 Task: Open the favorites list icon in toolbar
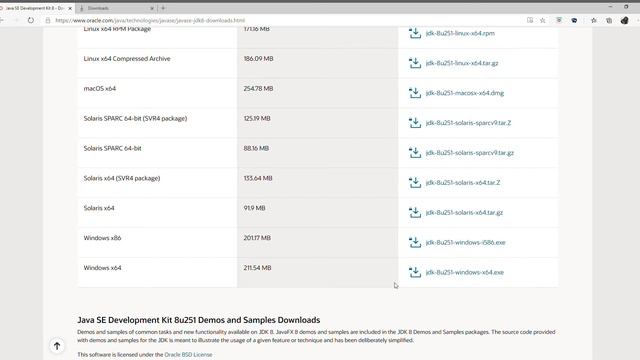(593, 20)
